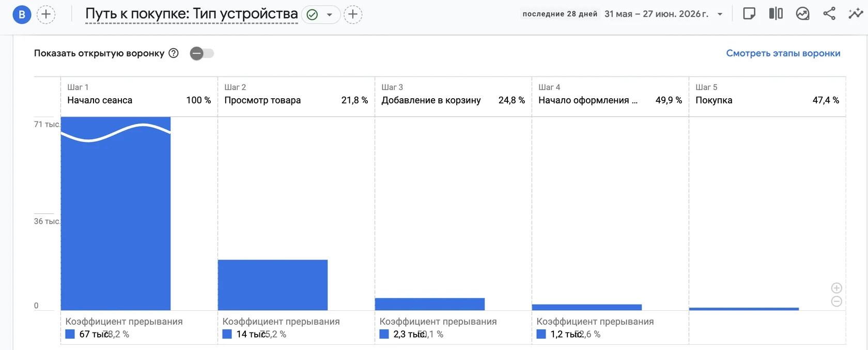The image size is (868, 350).
Task: Click the 21,8 % value of Шаг 2
Action: pyautogui.click(x=354, y=100)
